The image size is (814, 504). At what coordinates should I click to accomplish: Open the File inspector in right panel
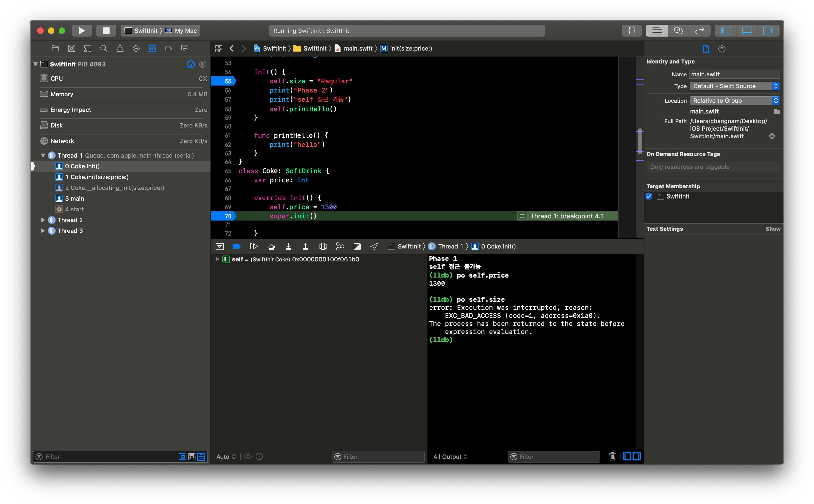706,49
